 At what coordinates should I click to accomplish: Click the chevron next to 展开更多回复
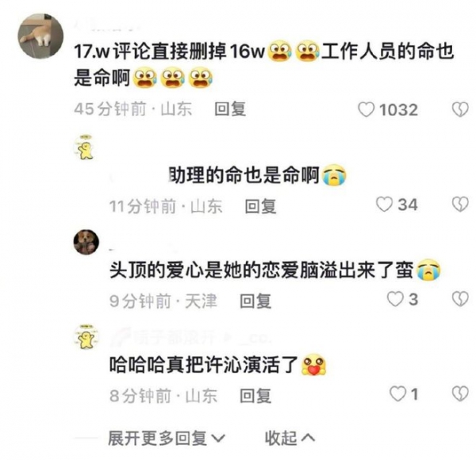[x=218, y=439]
